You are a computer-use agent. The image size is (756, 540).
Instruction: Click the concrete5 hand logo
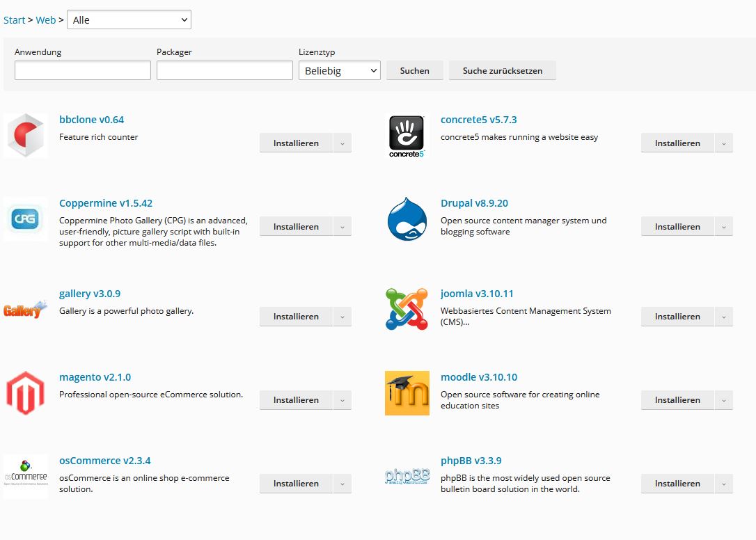(x=407, y=136)
